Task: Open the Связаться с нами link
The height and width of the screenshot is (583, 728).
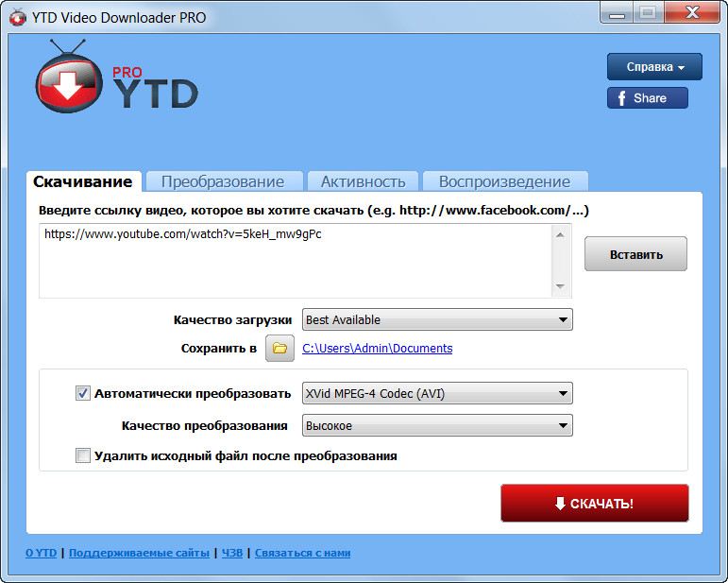Action: (302, 553)
